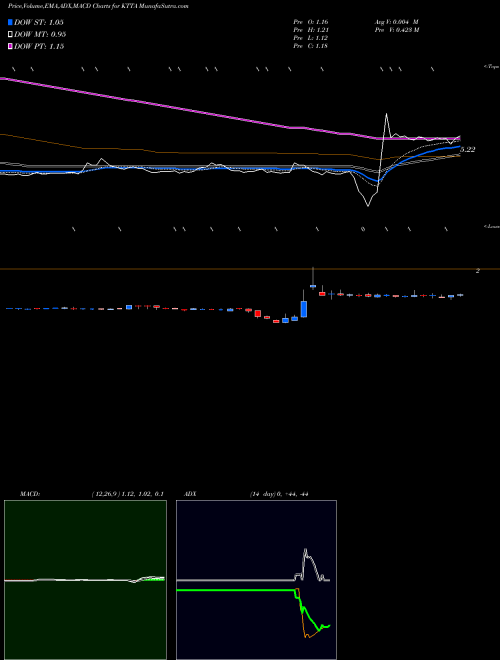The height and width of the screenshot is (660, 500).
Task: Select the 'DOW PT: 1.15' legend text
Action: tap(39, 46)
